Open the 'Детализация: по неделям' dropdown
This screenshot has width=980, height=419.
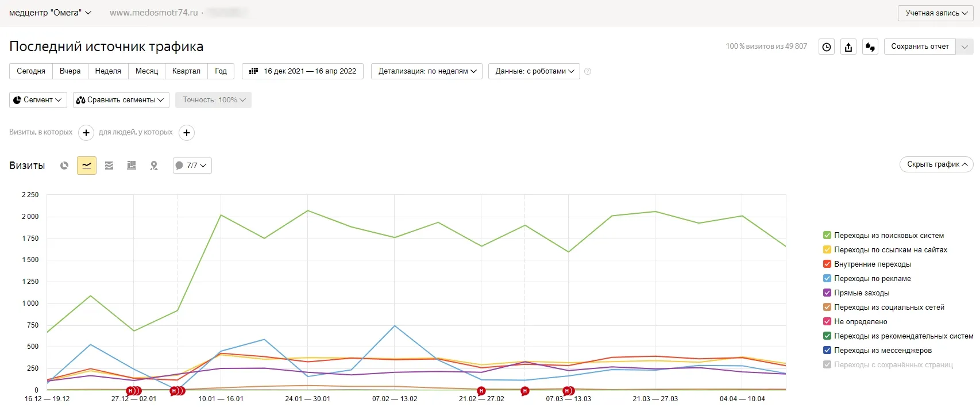pos(427,71)
